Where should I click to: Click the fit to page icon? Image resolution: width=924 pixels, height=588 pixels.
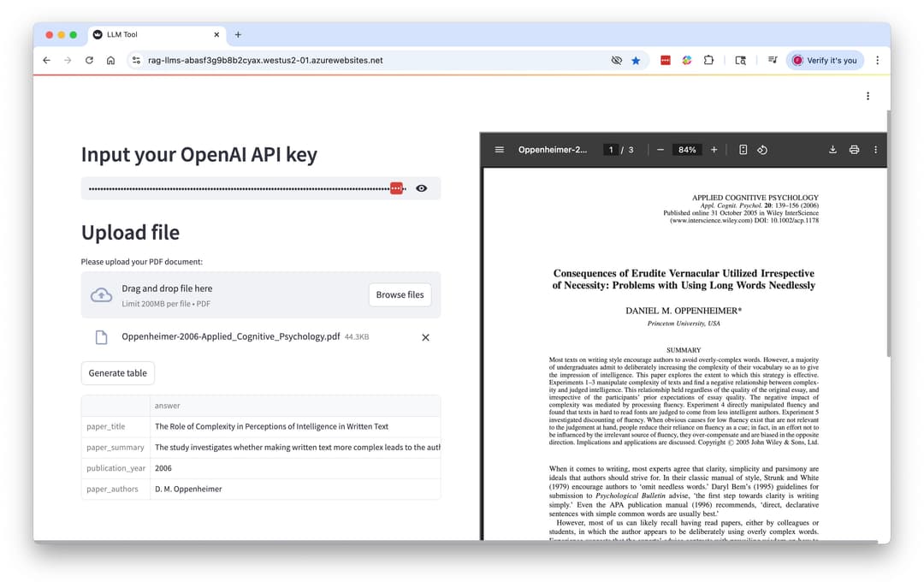pos(743,150)
